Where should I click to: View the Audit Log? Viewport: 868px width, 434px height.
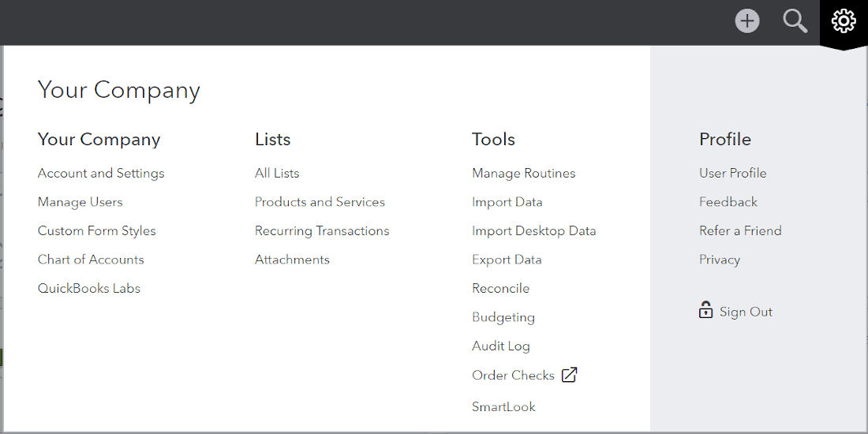501,346
